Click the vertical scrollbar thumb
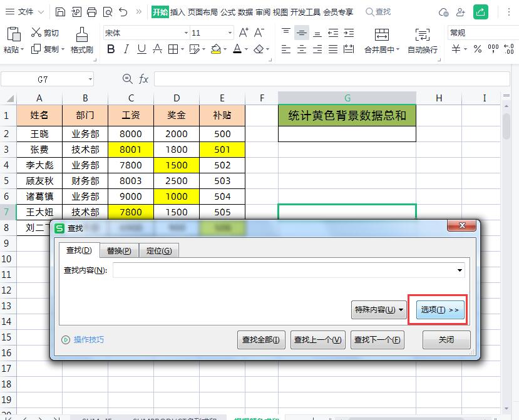The width and height of the screenshot is (519, 420). 506,126
